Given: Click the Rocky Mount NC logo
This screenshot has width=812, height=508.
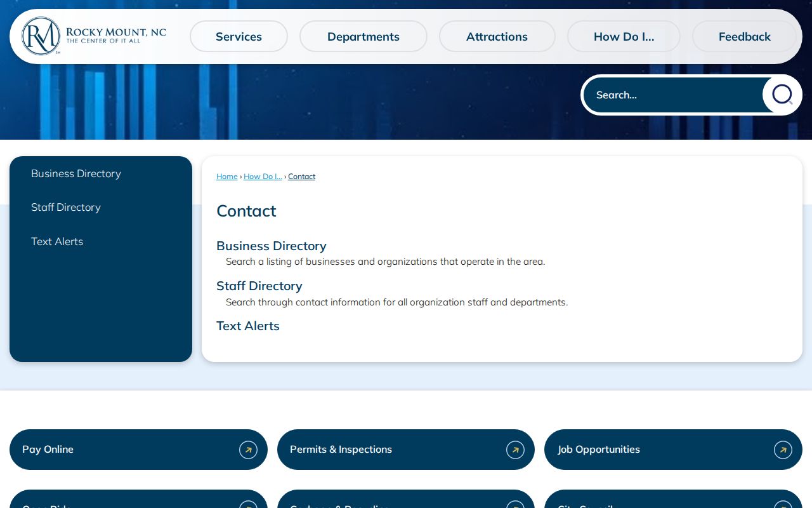Looking at the screenshot, I should (94, 36).
